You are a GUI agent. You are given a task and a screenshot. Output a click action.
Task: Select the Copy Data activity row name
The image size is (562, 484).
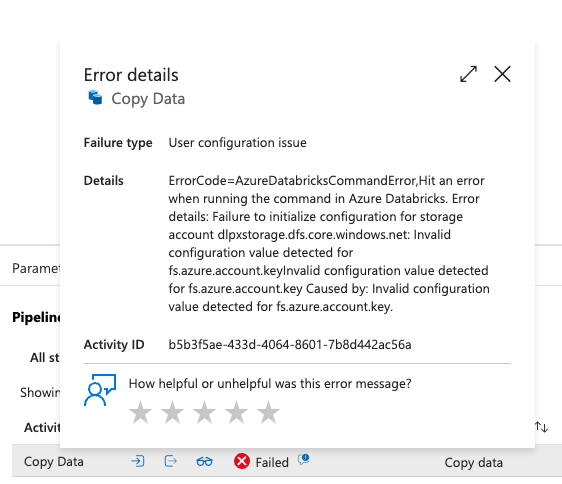tap(54, 462)
